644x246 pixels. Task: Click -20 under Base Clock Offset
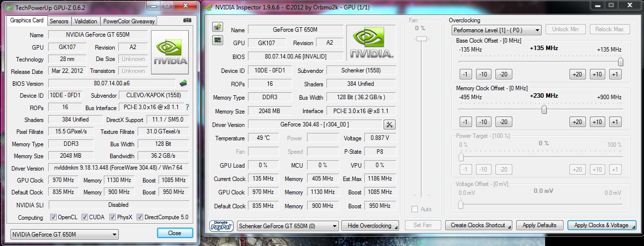pyautogui.click(x=503, y=74)
